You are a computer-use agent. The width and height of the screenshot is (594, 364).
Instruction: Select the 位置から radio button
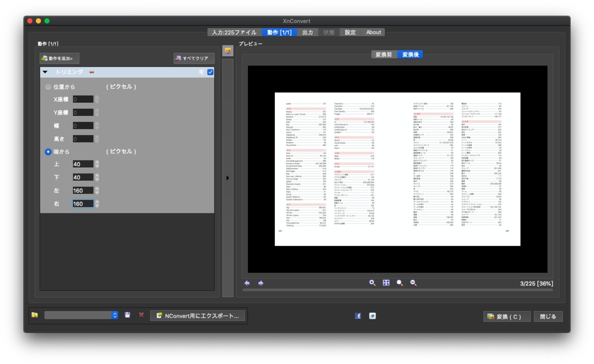[x=48, y=87]
